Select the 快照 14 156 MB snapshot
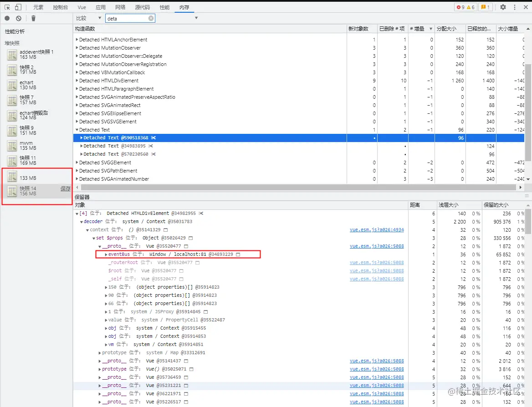This screenshot has height=407, width=532. [36, 191]
